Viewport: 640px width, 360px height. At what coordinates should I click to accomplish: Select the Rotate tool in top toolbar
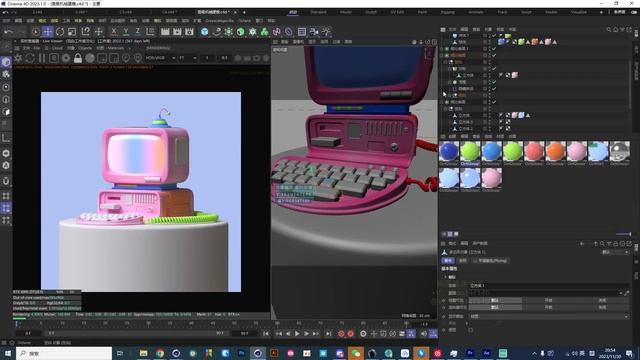60,31
